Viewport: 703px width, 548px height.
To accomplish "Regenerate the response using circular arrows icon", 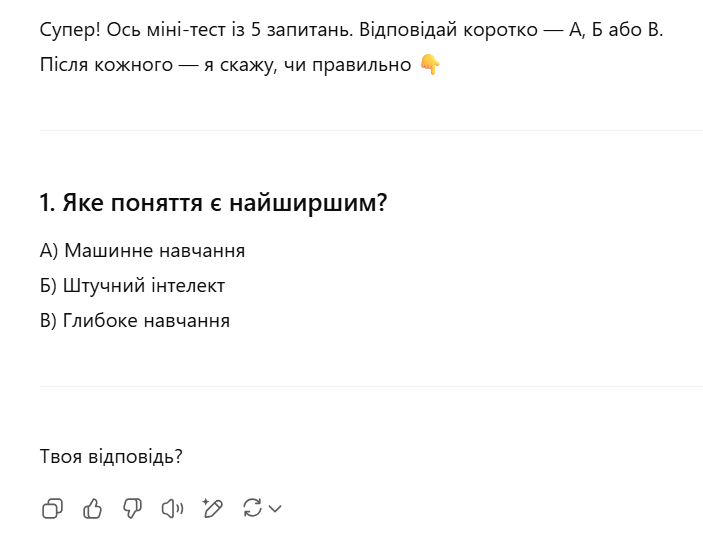I will point(252,509).
